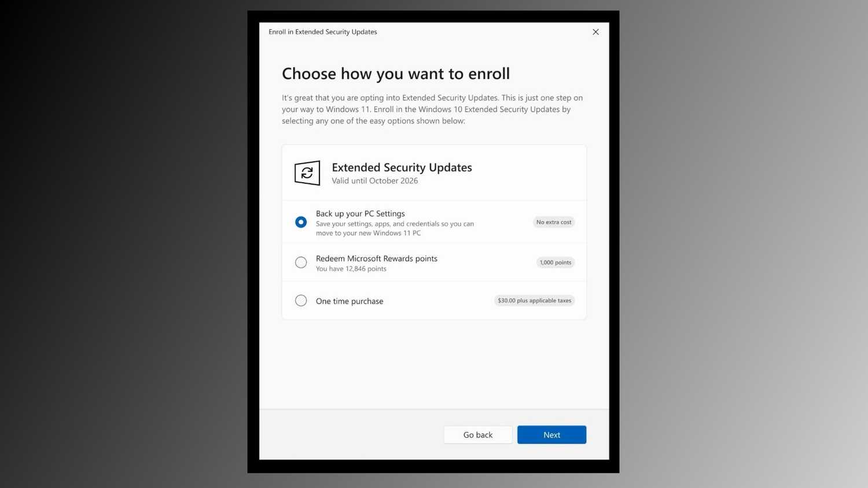The height and width of the screenshot is (488, 868).
Task: Click the Extended Security Updates card heading
Action: point(402,168)
